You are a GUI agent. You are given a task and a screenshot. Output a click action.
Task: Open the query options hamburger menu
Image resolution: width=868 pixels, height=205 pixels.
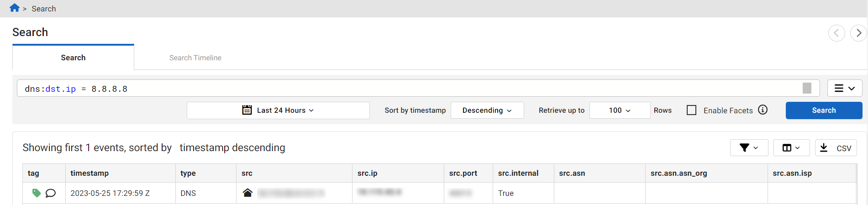[844, 88]
